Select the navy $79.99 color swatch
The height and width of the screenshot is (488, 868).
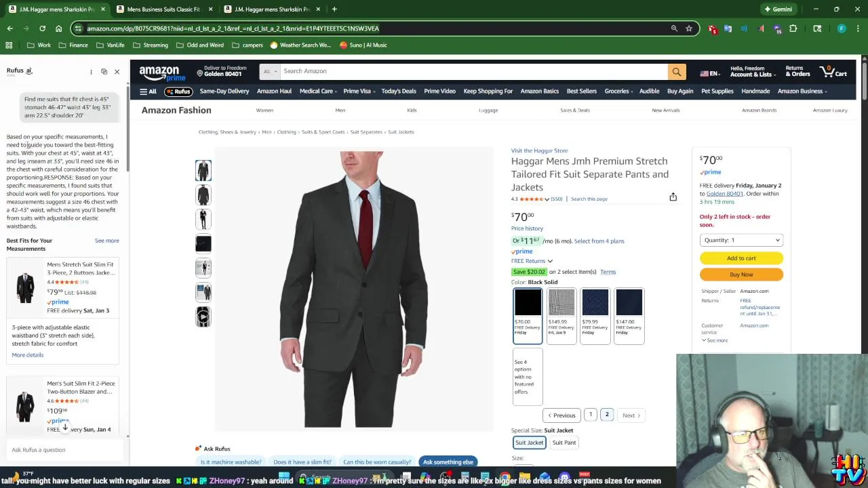click(x=595, y=316)
